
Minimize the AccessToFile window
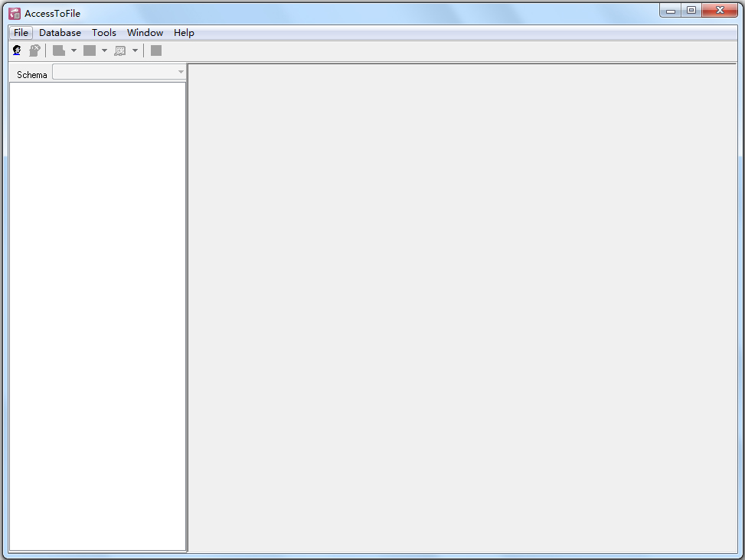pyautogui.click(x=671, y=11)
